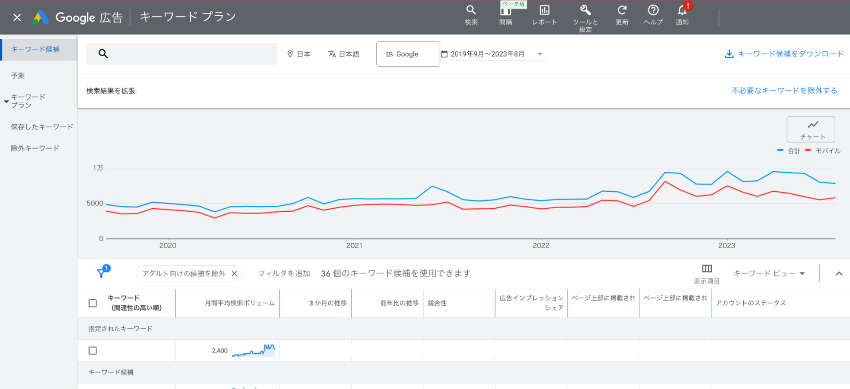Expand the date range dropdown arrow
This screenshot has height=389, width=850.
pos(540,54)
